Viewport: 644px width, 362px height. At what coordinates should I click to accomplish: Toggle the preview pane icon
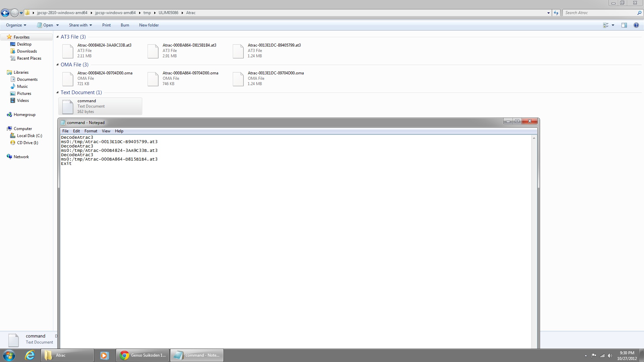click(x=624, y=25)
